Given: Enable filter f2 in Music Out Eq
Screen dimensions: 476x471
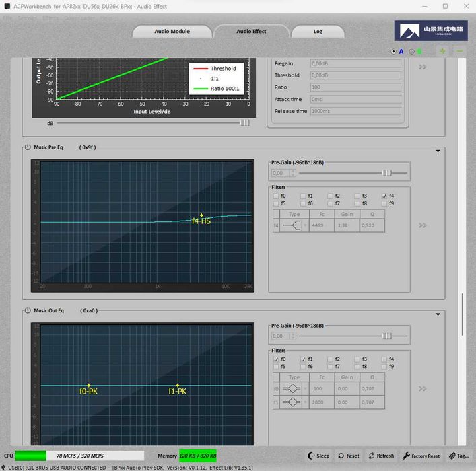Looking at the screenshot, I should pyautogui.click(x=330, y=359).
